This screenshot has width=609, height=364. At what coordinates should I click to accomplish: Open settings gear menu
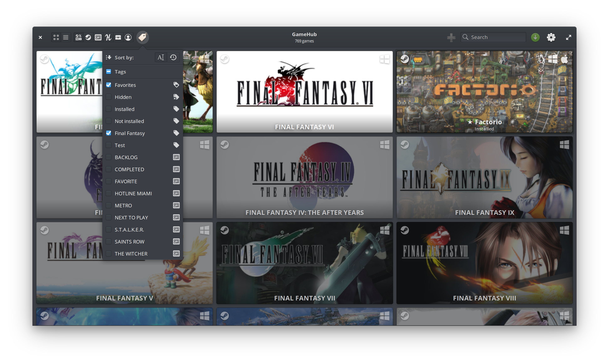[551, 37]
